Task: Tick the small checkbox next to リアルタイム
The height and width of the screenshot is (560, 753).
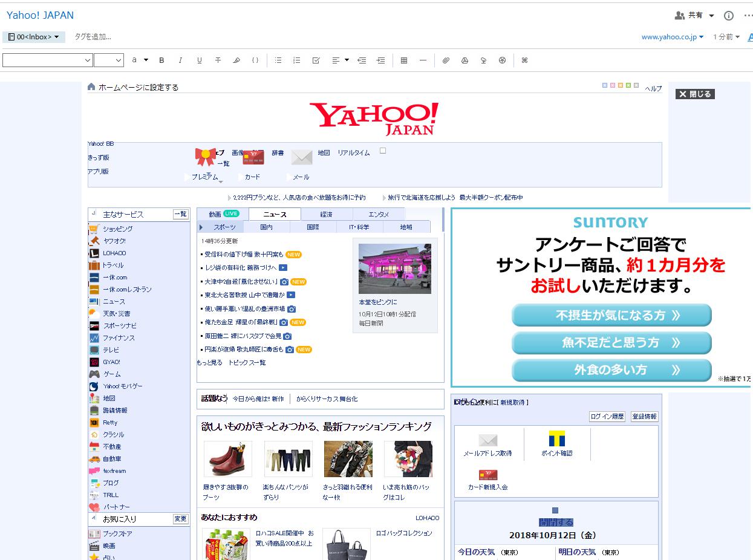Action: point(383,151)
